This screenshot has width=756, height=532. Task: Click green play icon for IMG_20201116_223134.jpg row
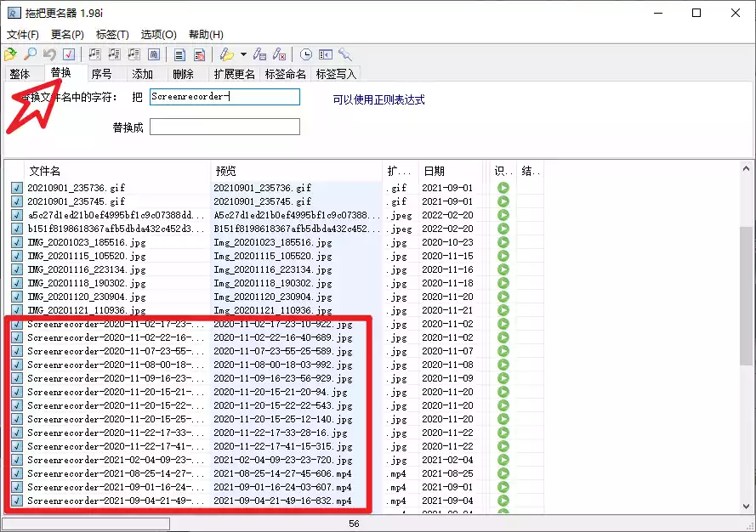click(x=503, y=269)
